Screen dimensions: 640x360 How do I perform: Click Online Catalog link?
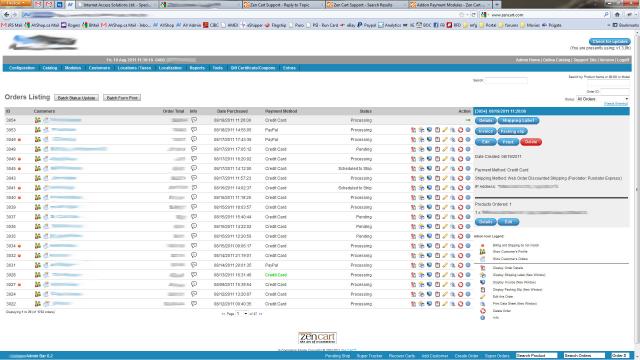point(556,60)
